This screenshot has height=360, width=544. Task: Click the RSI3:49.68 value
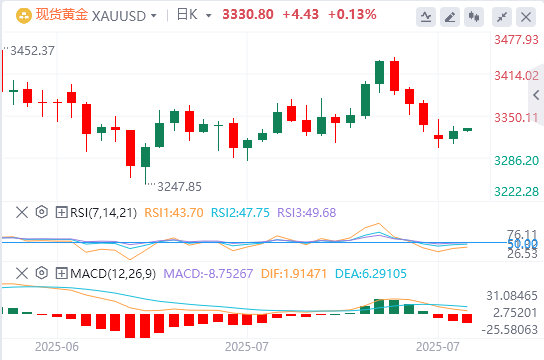tap(307, 213)
